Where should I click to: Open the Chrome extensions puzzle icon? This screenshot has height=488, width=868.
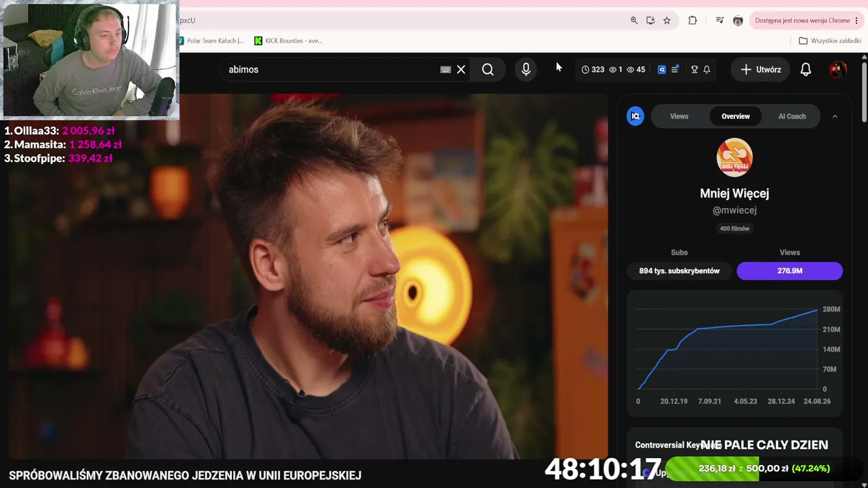692,20
